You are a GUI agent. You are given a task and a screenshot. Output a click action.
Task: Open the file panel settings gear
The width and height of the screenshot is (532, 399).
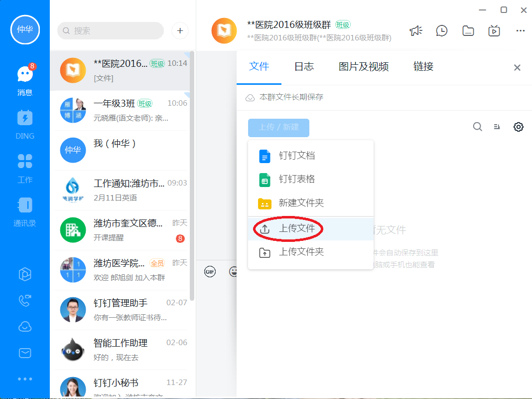point(518,127)
